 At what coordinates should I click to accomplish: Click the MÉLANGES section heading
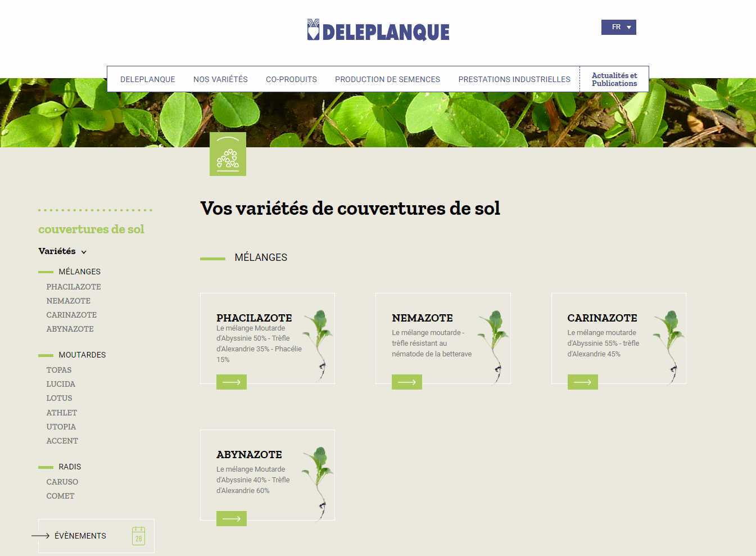click(x=261, y=257)
